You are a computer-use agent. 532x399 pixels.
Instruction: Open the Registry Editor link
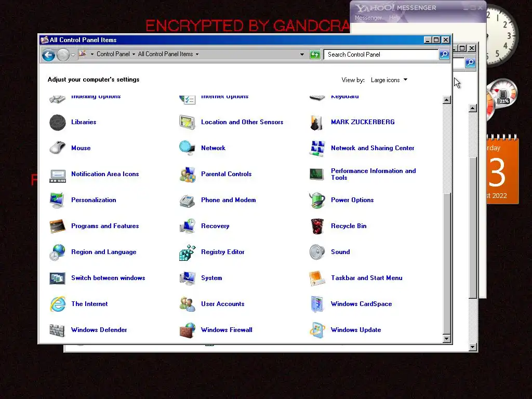click(x=222, y=252)
